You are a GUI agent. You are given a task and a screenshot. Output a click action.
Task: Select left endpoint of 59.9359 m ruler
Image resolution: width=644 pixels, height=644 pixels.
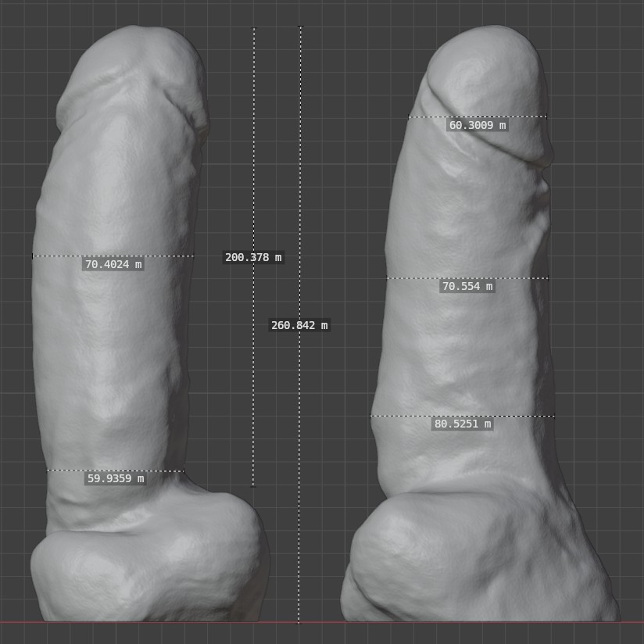pos(47,470)
